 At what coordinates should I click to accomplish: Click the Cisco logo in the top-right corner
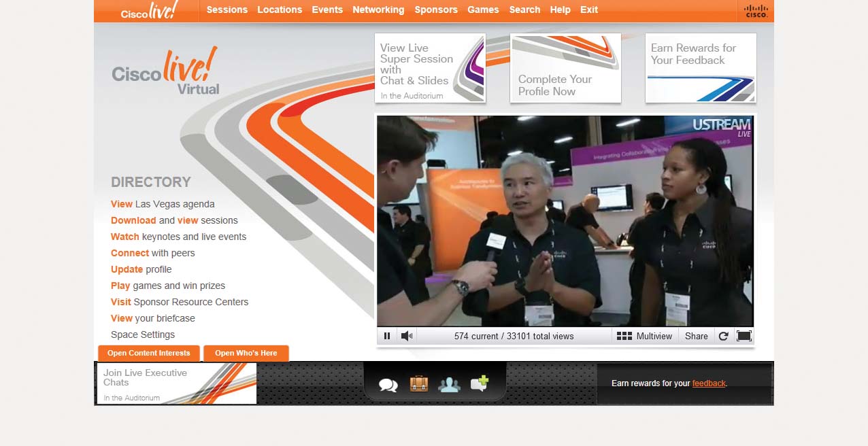tap(755, 10)
